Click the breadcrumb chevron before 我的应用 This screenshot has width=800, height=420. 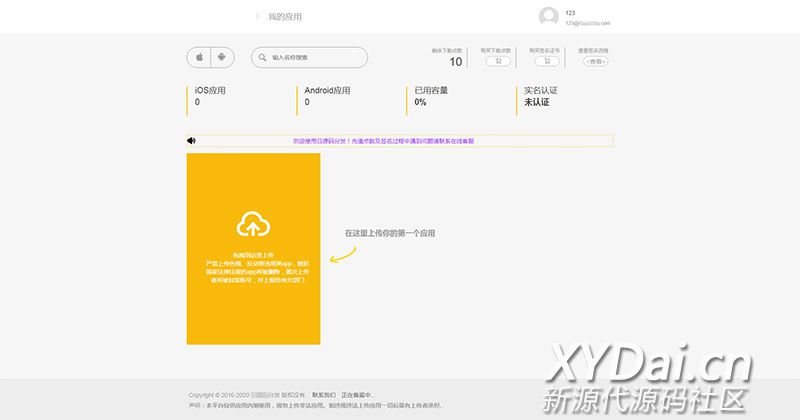tap(257, 17)
